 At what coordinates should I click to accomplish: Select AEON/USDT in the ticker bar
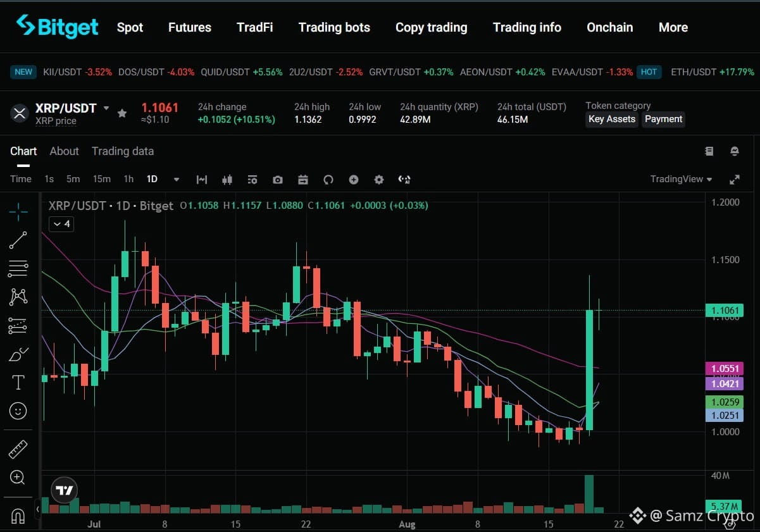point(502,72)
